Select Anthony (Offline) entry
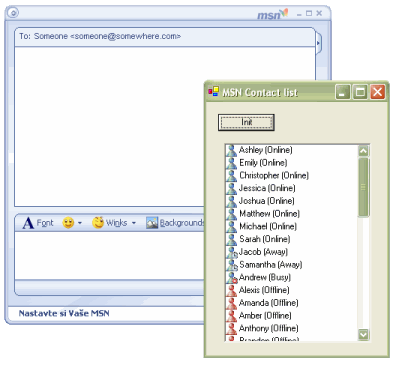The height and width of the screenshot is (365, 393). click(269, 328)
